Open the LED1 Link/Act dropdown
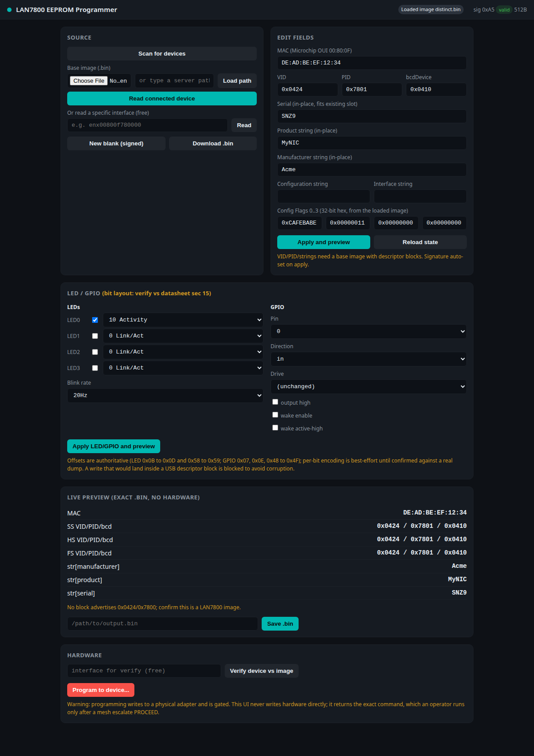Viewport: 534px width, 756px height. coord(183,336)
